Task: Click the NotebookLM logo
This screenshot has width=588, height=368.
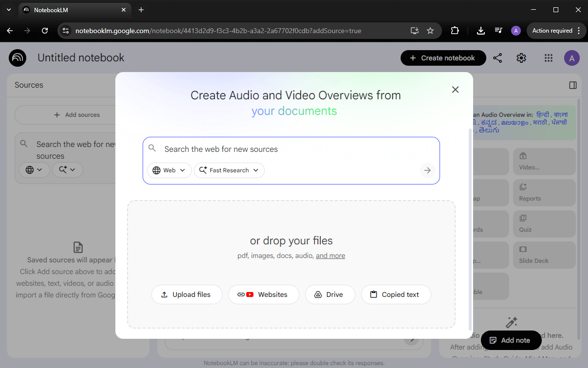Action: click(17, 58)
